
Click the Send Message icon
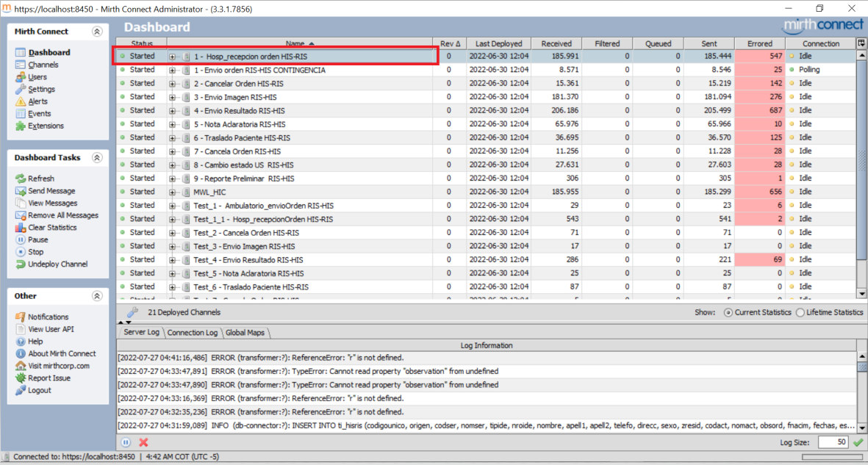21,191
